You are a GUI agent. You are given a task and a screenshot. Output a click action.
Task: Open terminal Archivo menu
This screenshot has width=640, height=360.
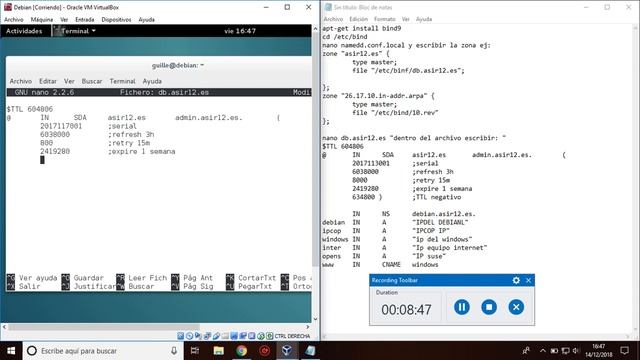pos(21,81)
